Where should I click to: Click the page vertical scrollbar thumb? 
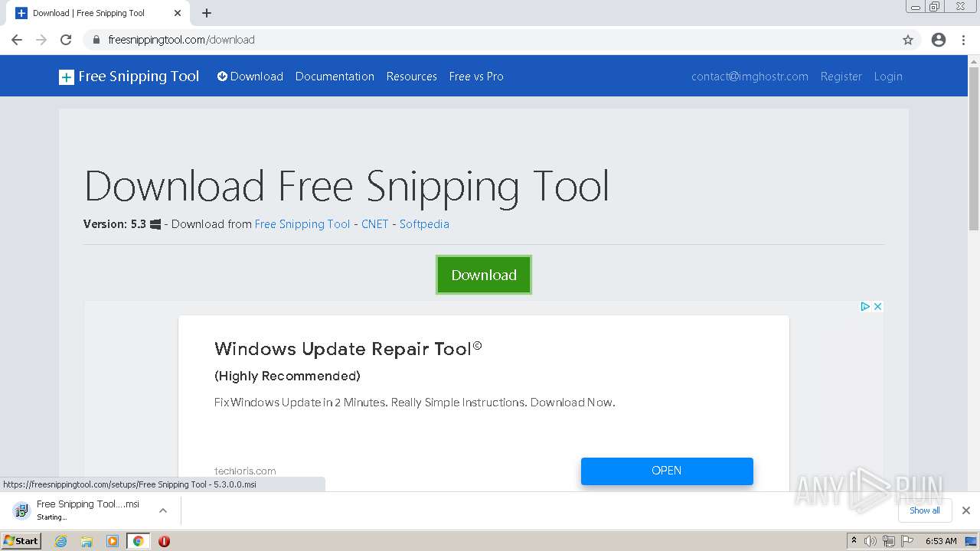pyautogui.click(x=974, y=149)
